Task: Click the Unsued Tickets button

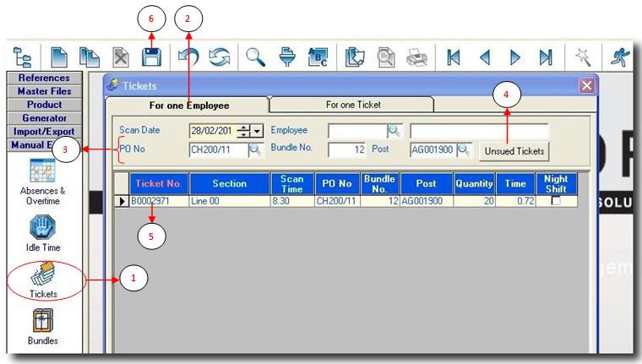Action: coord(514,151)
